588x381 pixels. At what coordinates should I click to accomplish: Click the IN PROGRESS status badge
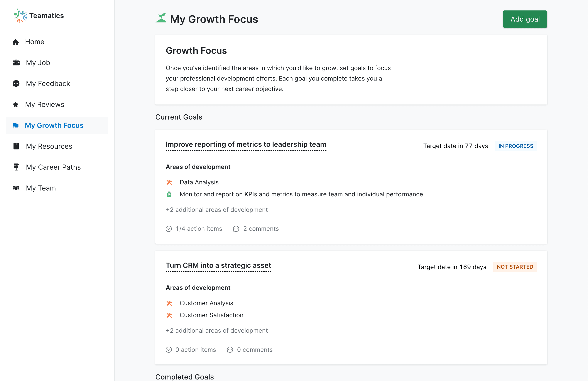(516, 146)
